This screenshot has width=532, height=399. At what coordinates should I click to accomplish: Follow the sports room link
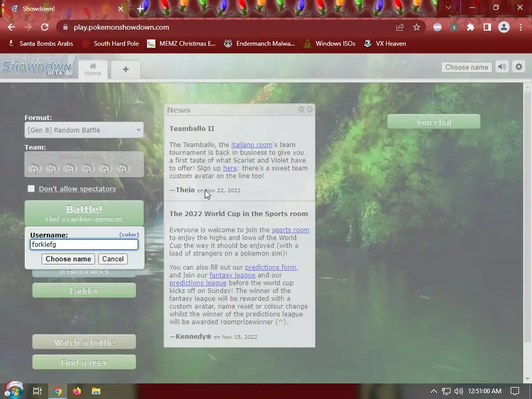(290, 230)
